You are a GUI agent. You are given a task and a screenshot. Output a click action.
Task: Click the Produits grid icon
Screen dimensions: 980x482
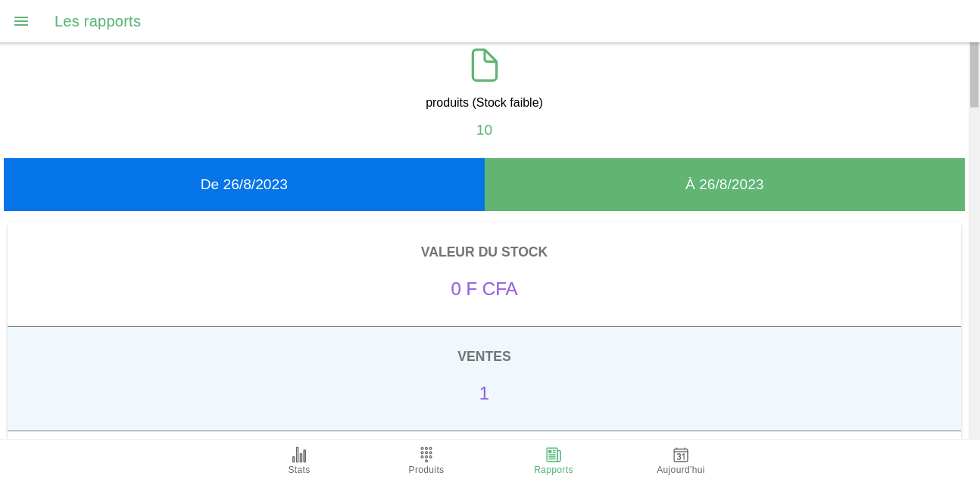coord(426,454)
